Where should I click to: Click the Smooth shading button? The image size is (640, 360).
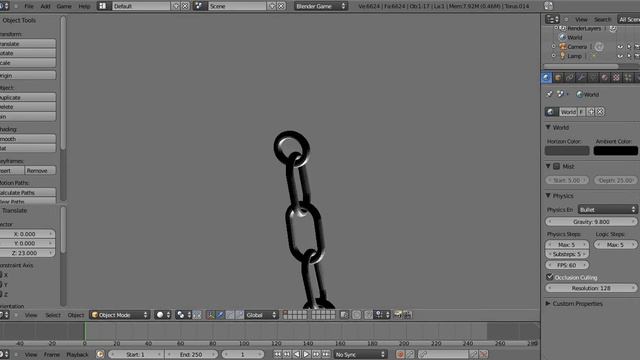[28, 139]
